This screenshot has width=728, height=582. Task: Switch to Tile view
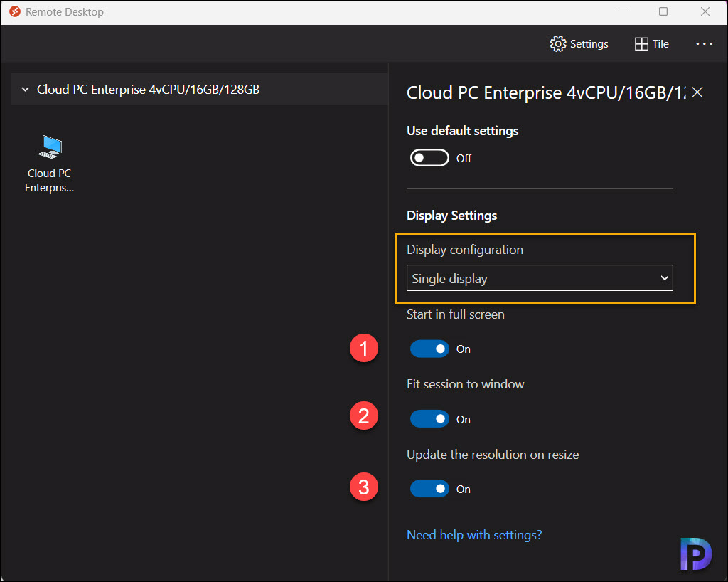tap(651, 43)
